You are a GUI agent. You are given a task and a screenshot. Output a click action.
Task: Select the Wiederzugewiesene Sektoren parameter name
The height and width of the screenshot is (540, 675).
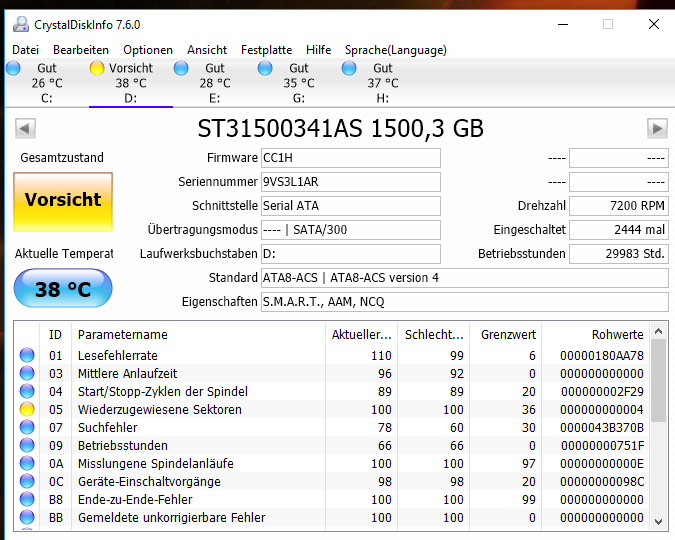(x=160, y=410)
